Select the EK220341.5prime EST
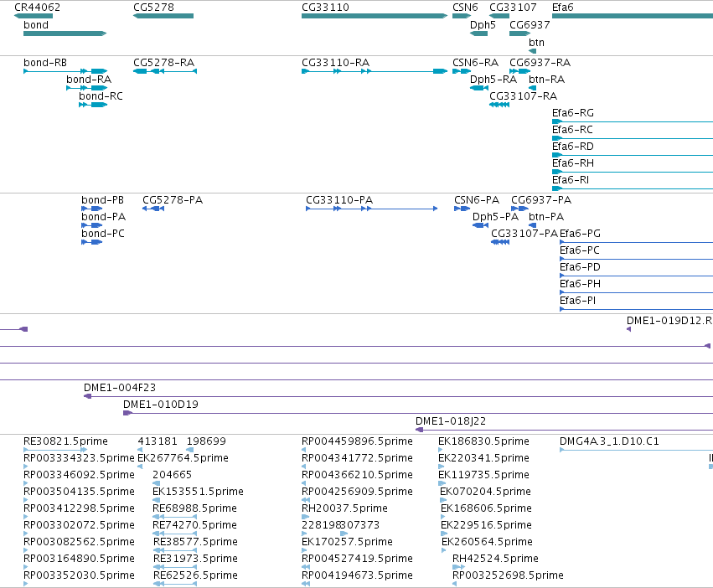Image resolution: width=713 pixels, height=588 pixels. [x=441, y=467]
